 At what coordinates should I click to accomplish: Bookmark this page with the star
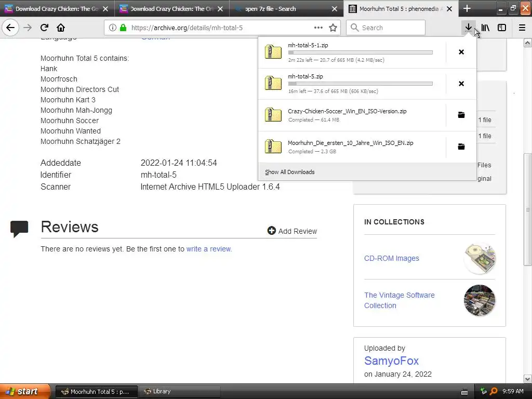(333, 28)
